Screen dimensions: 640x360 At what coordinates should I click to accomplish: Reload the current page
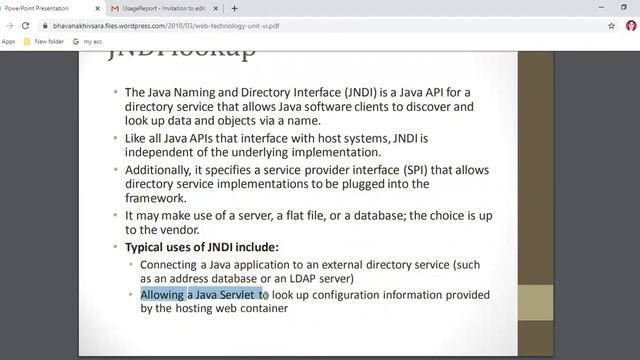(x=25, y=26)
